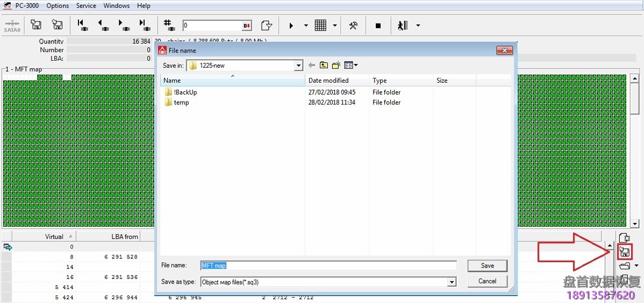Close the File name dialog
This screenshot has height=303, width=644.
505,50
